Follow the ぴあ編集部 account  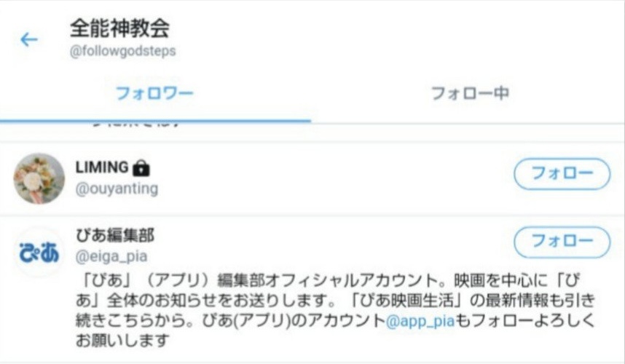[x=562, y=242]
